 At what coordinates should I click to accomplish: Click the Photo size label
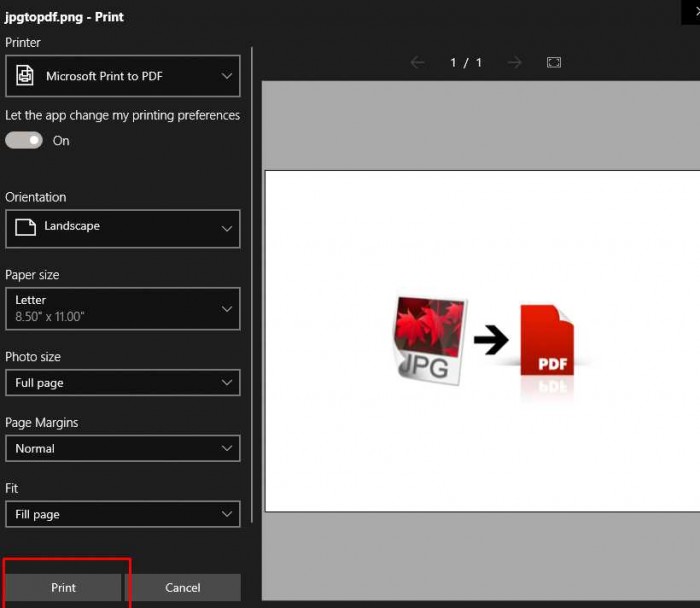point(33,357)
